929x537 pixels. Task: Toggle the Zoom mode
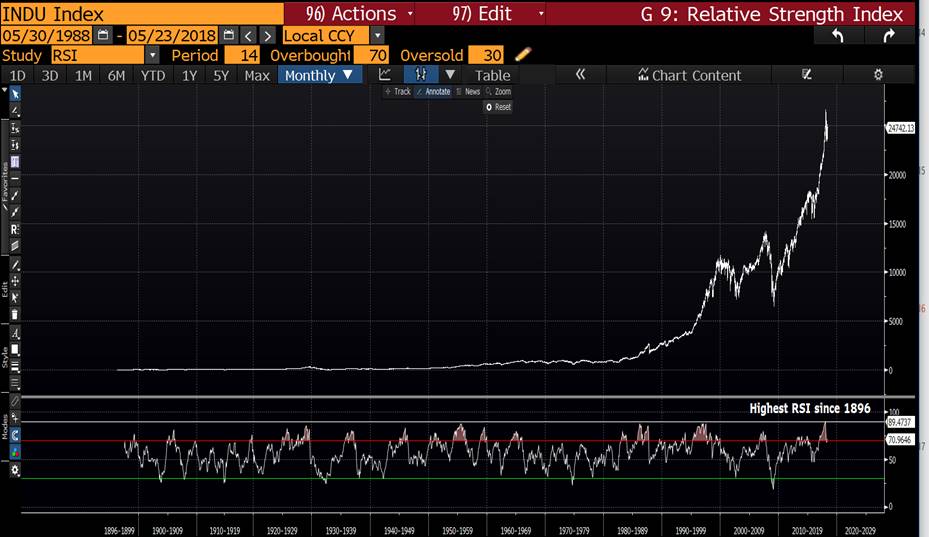click(x=498, y=91)
